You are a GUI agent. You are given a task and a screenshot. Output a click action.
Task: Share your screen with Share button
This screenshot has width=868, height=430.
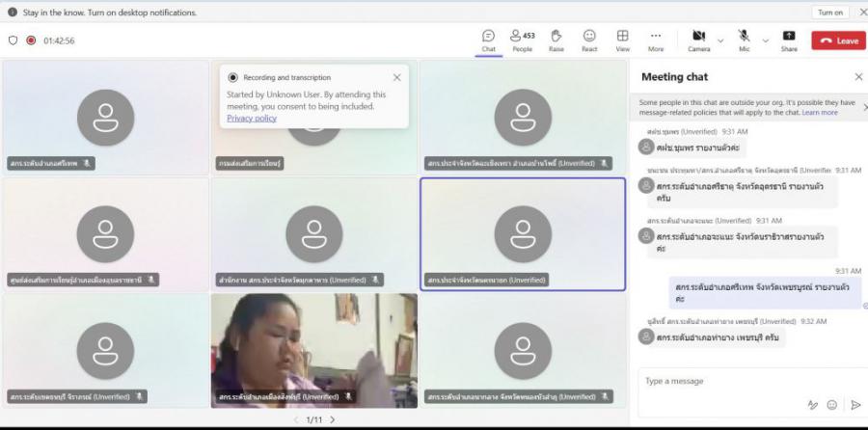tap(789, 40)
